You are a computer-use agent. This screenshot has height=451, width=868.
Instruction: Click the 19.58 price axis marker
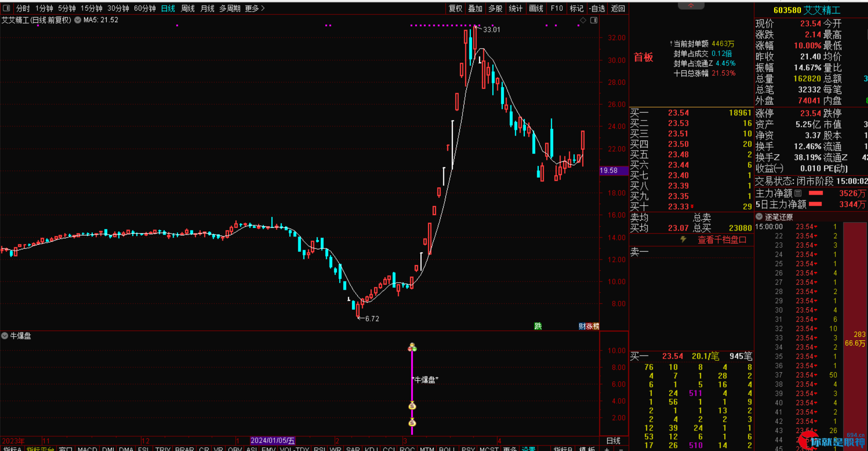(614, 171)
